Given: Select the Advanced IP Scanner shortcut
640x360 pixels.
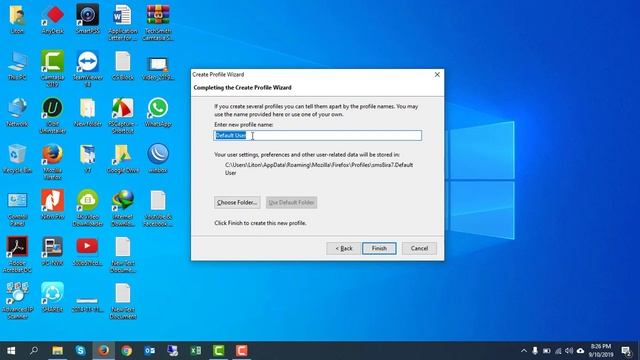Looking at the screenshot, I should point(17,301).
